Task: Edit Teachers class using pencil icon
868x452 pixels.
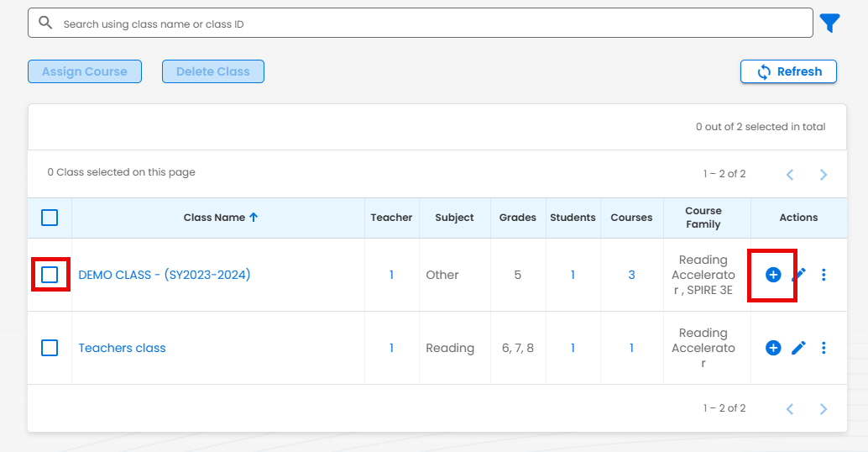Action: pos(798,348)
